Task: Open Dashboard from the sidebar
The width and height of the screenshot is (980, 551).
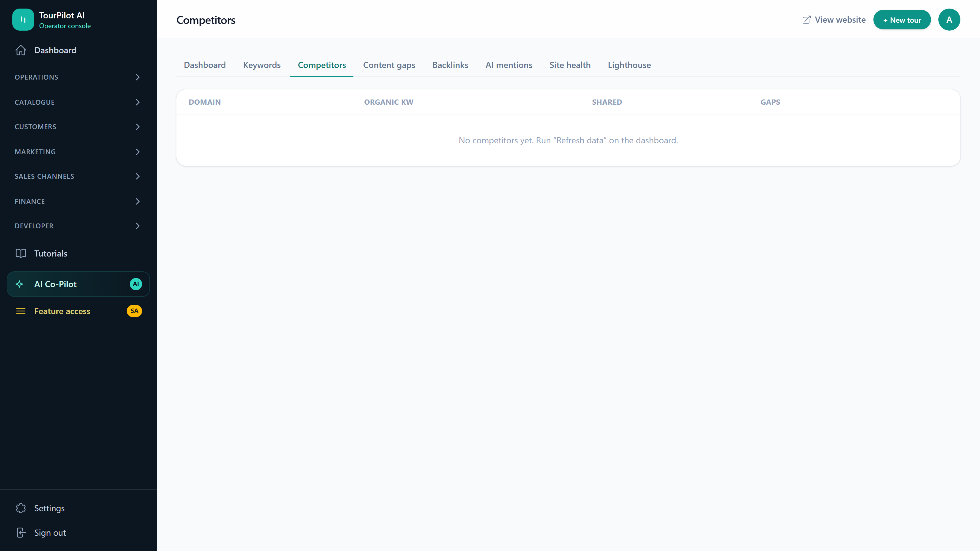Action: [x=78, y=50]
